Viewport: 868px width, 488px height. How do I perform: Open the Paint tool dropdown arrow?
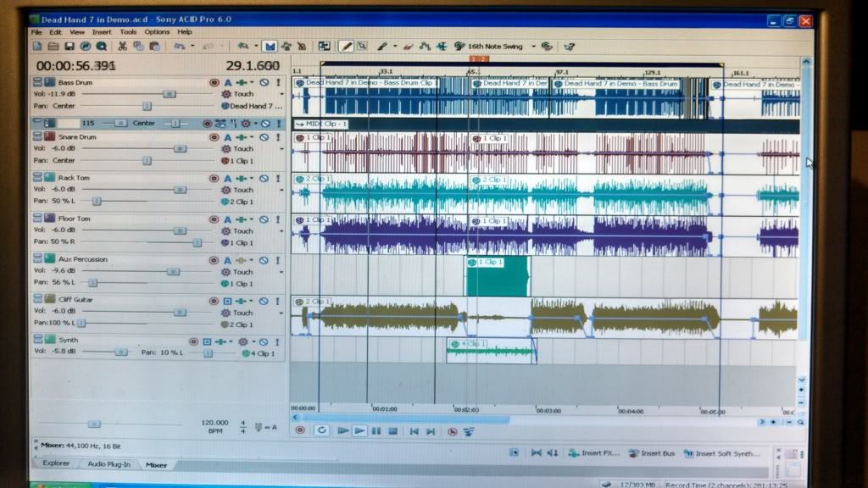click(x=395, y=47)
